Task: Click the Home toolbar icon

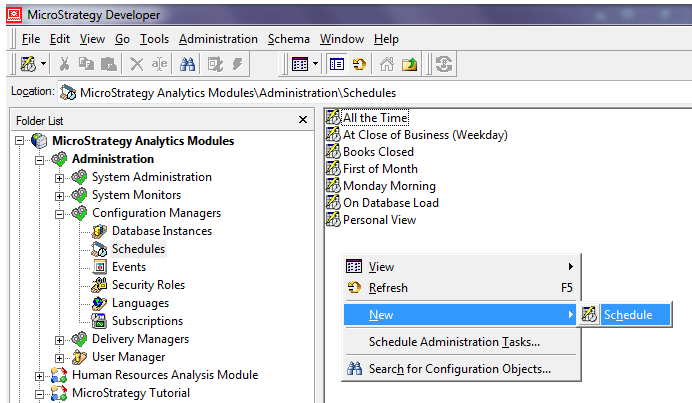Action: 386,64
